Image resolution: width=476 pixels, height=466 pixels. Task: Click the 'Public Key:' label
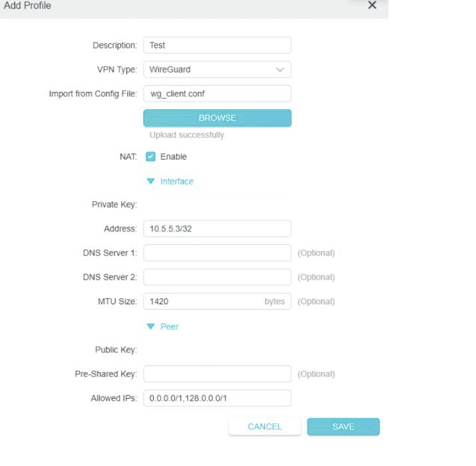117,349
